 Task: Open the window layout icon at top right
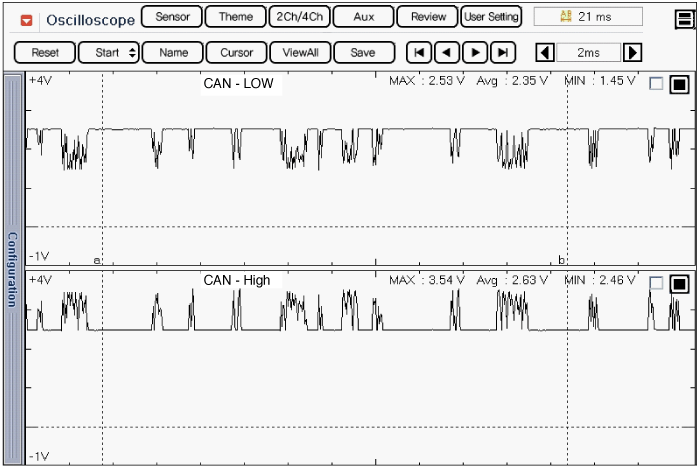(684, 19)
